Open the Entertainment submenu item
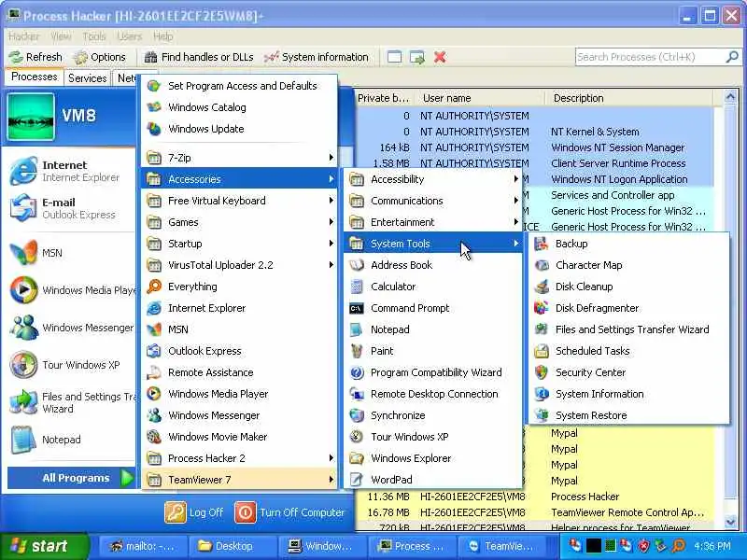 [432, 222]
